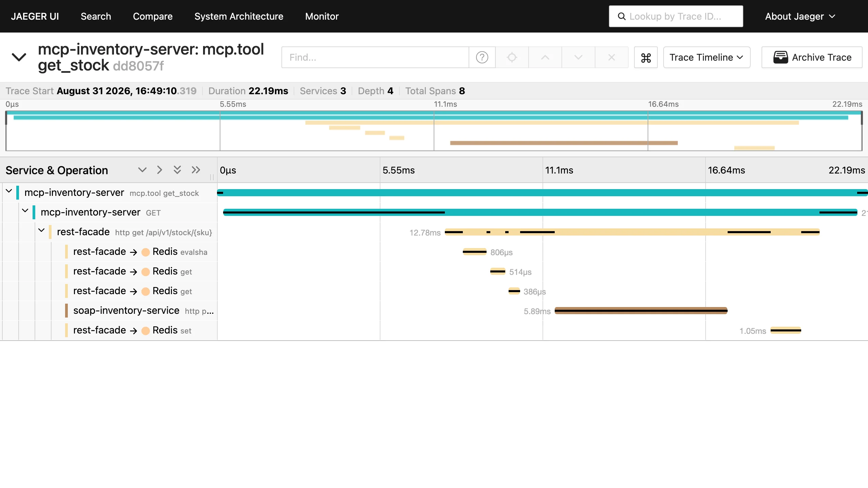Open the find help question-mark icon
The image size is (868, 488).
tap(482, 57)
